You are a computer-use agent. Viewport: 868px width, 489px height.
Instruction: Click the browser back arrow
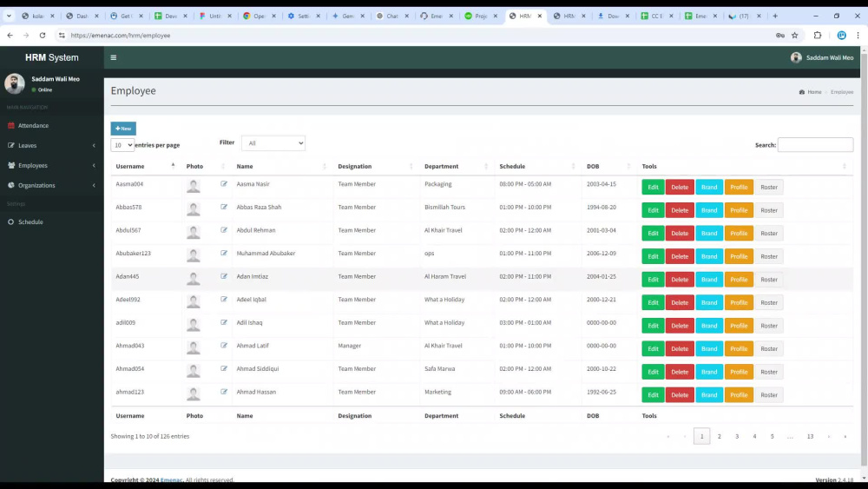[10, 36]
